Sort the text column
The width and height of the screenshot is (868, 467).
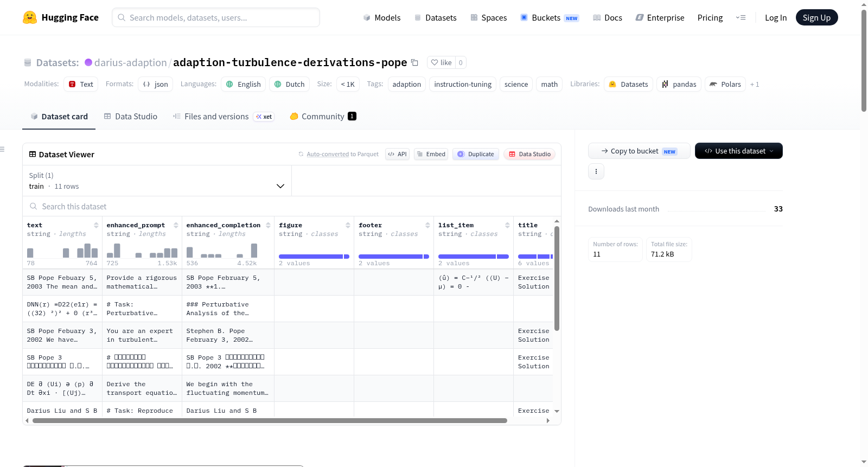(x=96, y=225)
